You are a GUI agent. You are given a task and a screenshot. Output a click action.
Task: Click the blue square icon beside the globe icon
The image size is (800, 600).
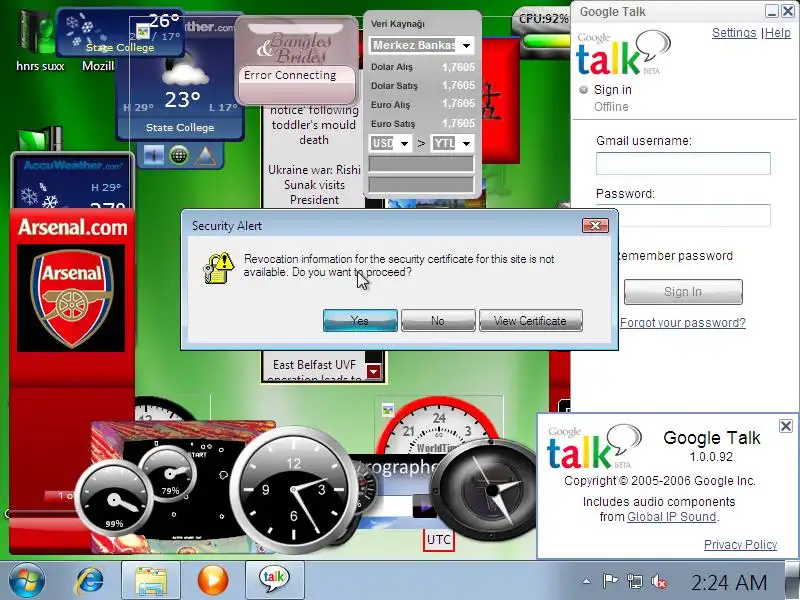click(154, 155)
